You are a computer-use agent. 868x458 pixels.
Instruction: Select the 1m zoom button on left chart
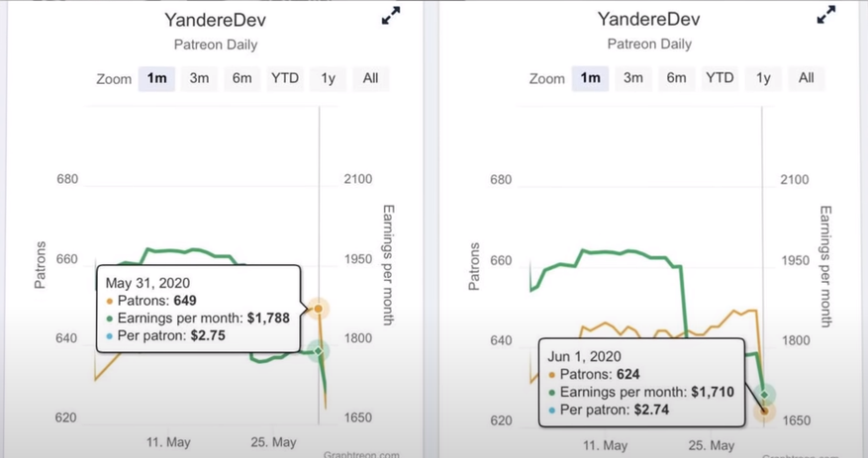pos(156,79)
